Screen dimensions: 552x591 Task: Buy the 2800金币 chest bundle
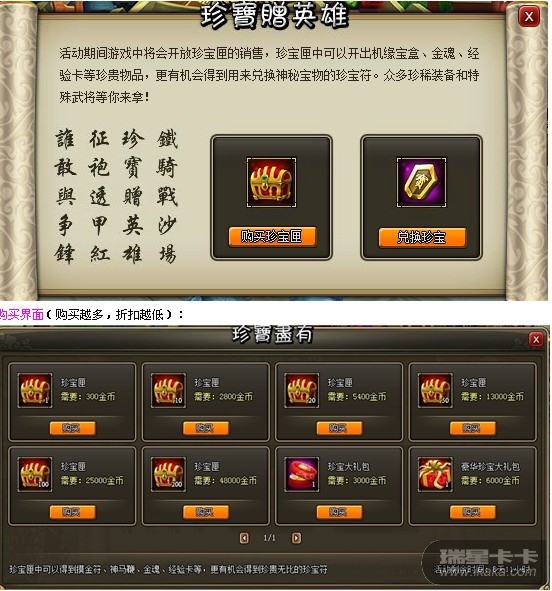click(x=206, y=428)
